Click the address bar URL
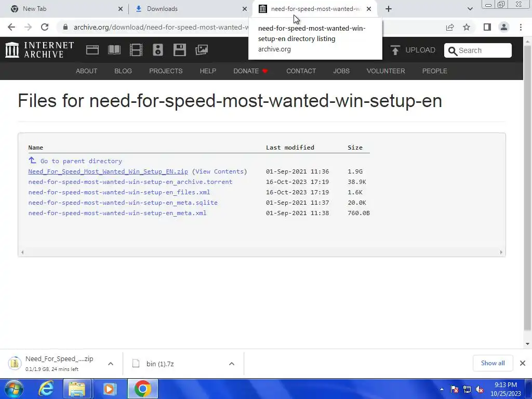The image size is (532, 399). pos(161,27)
